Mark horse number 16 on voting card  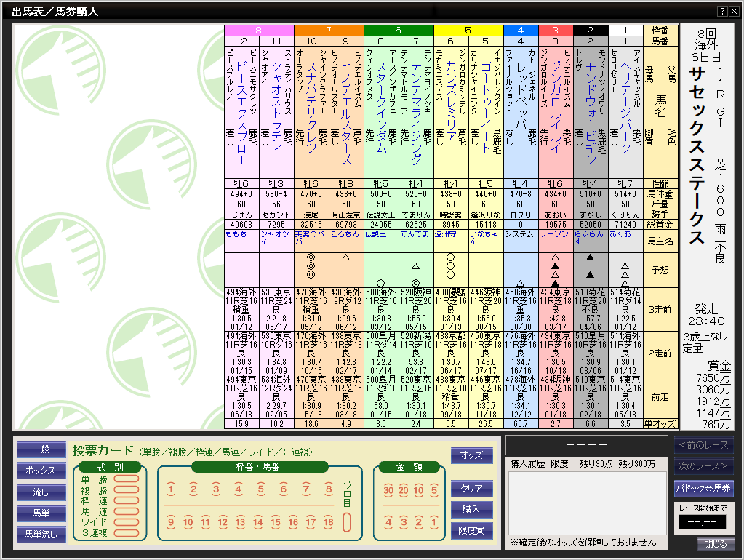point(293,522)
